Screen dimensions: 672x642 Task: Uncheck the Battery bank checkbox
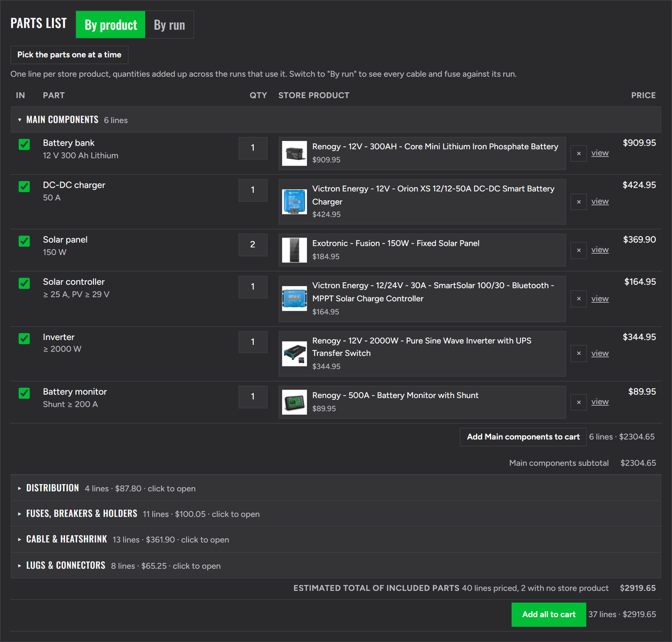pos(24,144)
